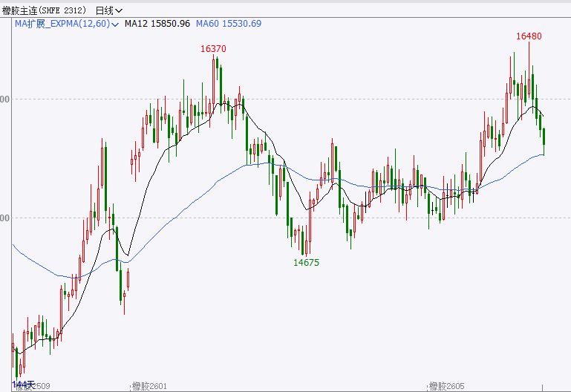The width and height of the screenshot is (571, 392).
Task: Select the rightmost green candlestick on chart
Action: point(544,137)
